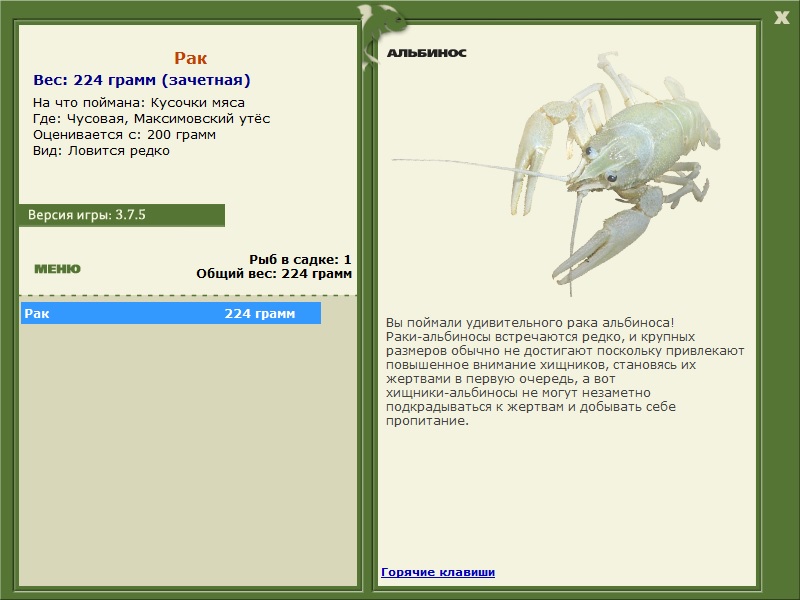Click the albino crayfish description paragraph
Image resolution: width=800 pixels, height=600 pixels.
click(565, 371)
